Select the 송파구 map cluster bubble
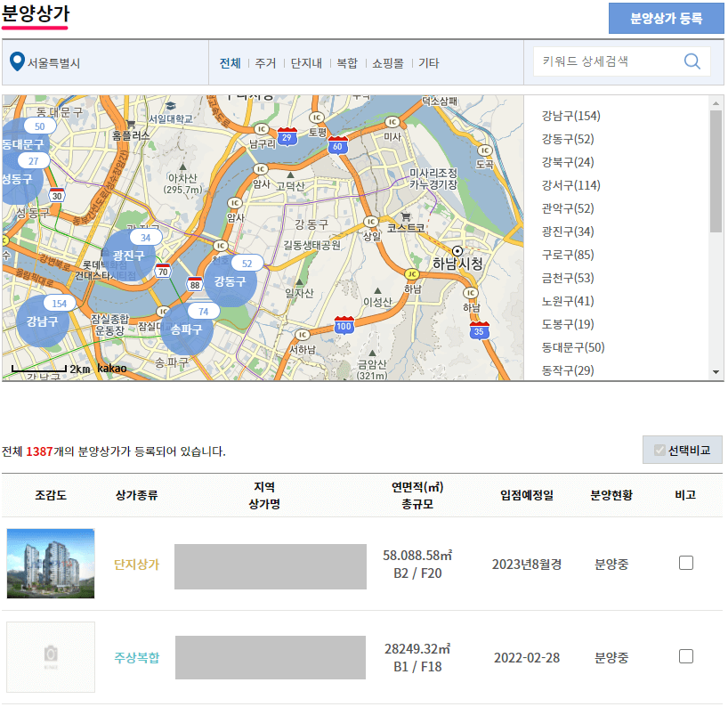The width and height of the screenshot is (728, 707). tap(187, 329)
